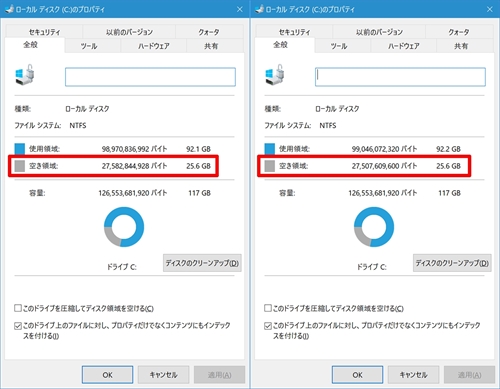
Task: Click the 92.1 GB used space value
Action: (x=198, y=149)
